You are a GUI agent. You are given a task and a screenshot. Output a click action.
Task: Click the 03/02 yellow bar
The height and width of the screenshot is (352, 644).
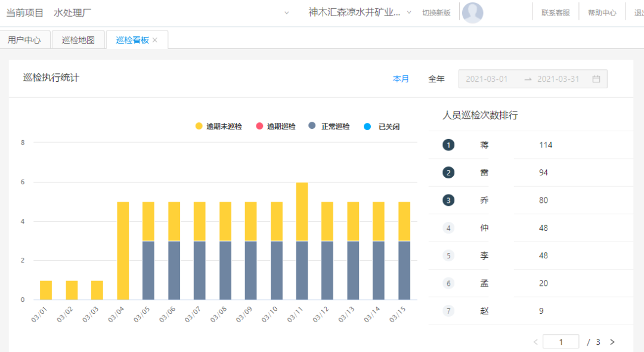point(72,290)
